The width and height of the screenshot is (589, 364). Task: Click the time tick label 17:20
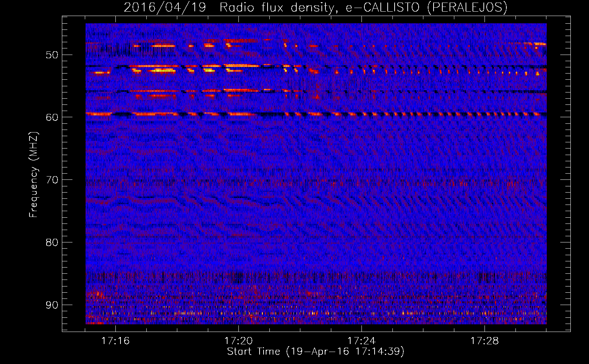click(238, 341)
